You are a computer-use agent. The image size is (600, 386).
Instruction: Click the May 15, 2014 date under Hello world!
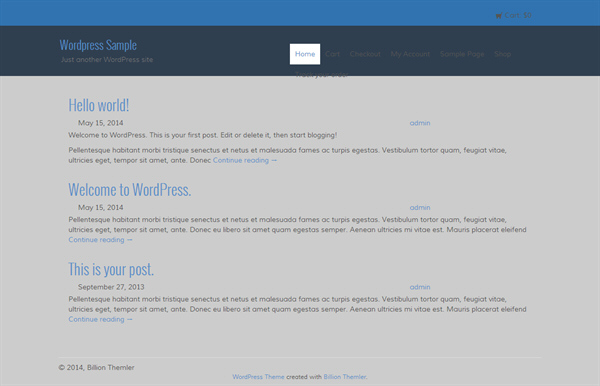click(101, 123)
